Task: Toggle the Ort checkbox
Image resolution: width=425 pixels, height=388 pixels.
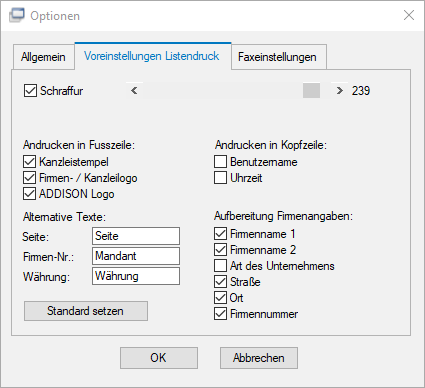Action: pos(220,298)
